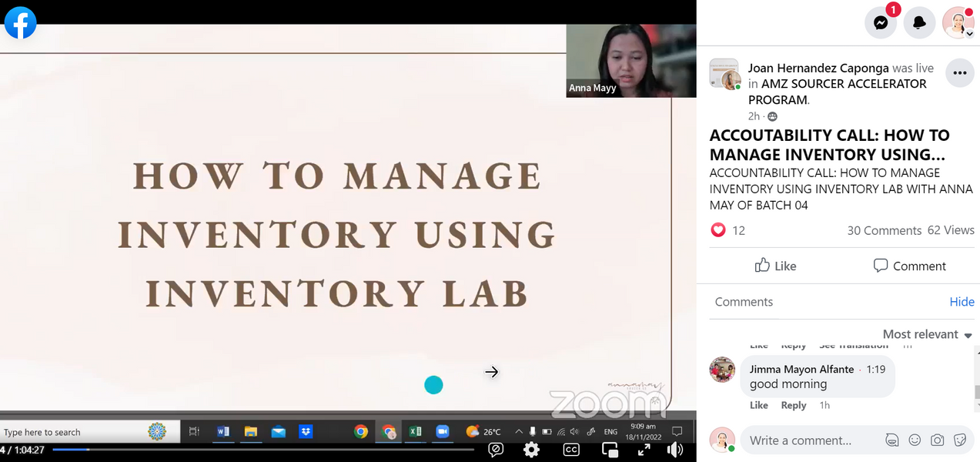Mute the video volume
Screen dimensions: 980x462
pyautogui.click(x=675, y=450)
